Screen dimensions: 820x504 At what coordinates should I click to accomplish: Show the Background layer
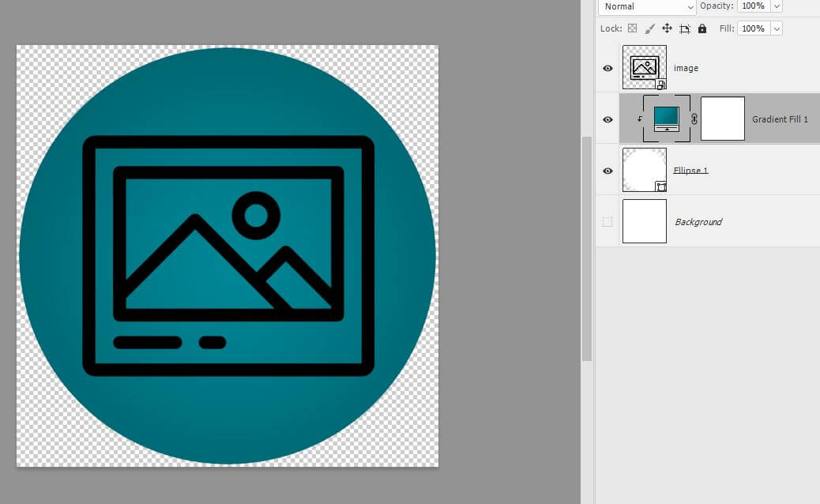(x=607, y=222)
